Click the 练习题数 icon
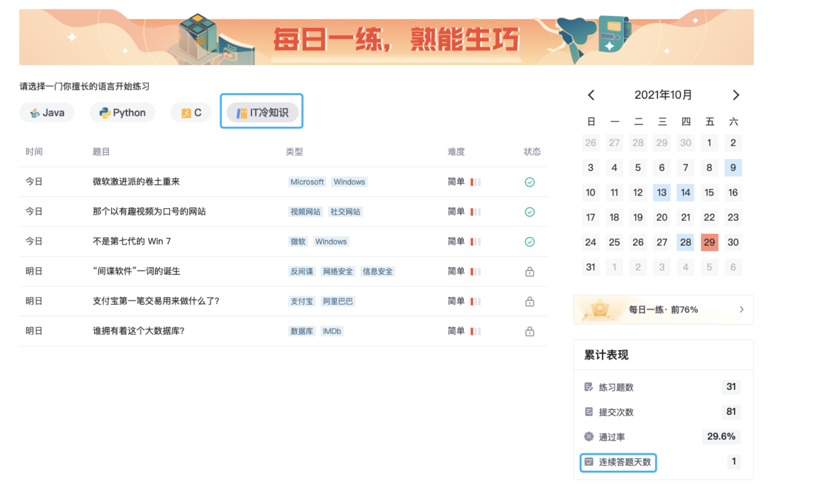813x504 pixels. point(589,387)
